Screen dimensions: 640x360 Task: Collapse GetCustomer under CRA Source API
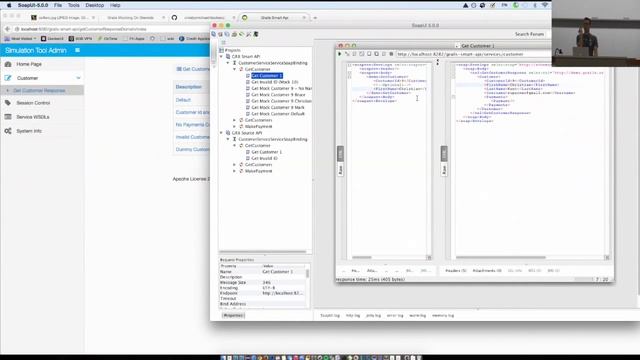coord(235,146)
